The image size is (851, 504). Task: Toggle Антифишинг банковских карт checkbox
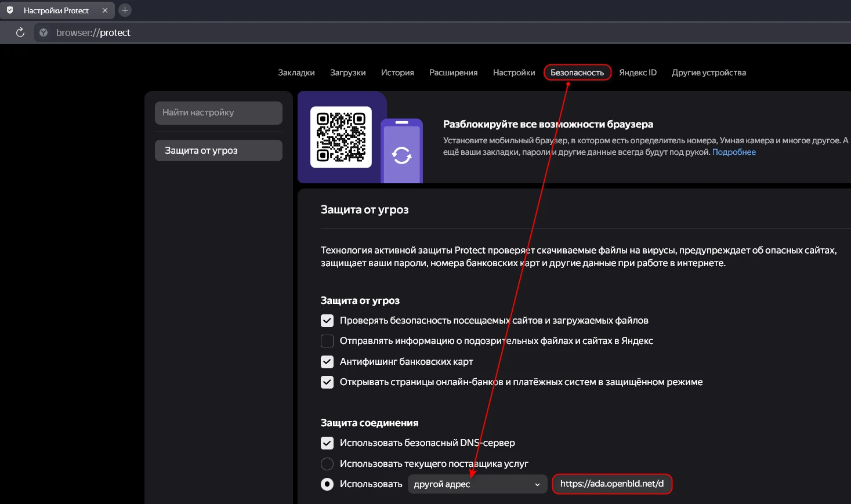point(327,362)
